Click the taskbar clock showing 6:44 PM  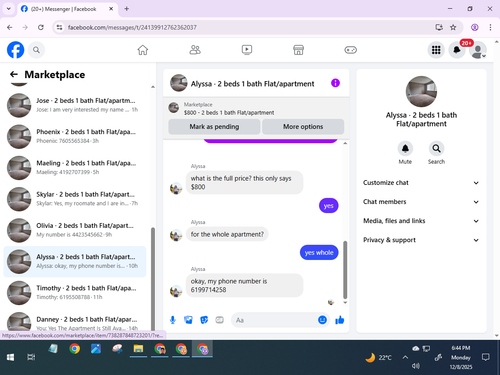[x=461, y=357]
